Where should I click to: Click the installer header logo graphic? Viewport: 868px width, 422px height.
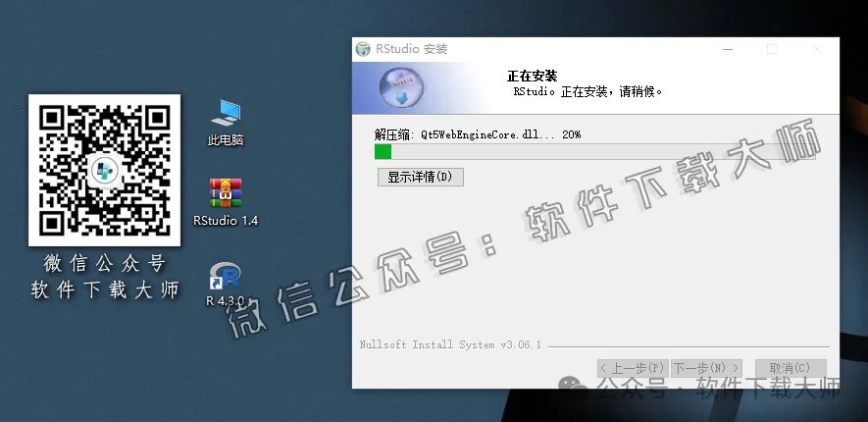point(402,87)
